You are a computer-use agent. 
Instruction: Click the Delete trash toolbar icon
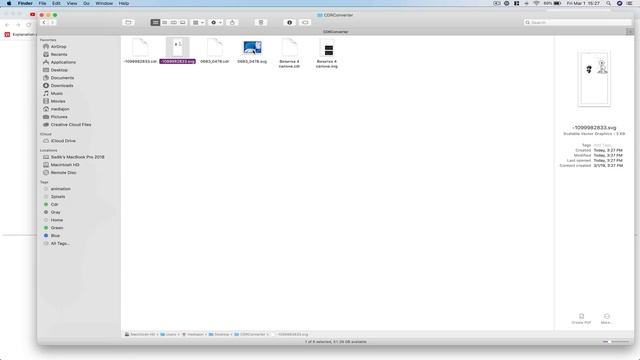pos(261,22)
